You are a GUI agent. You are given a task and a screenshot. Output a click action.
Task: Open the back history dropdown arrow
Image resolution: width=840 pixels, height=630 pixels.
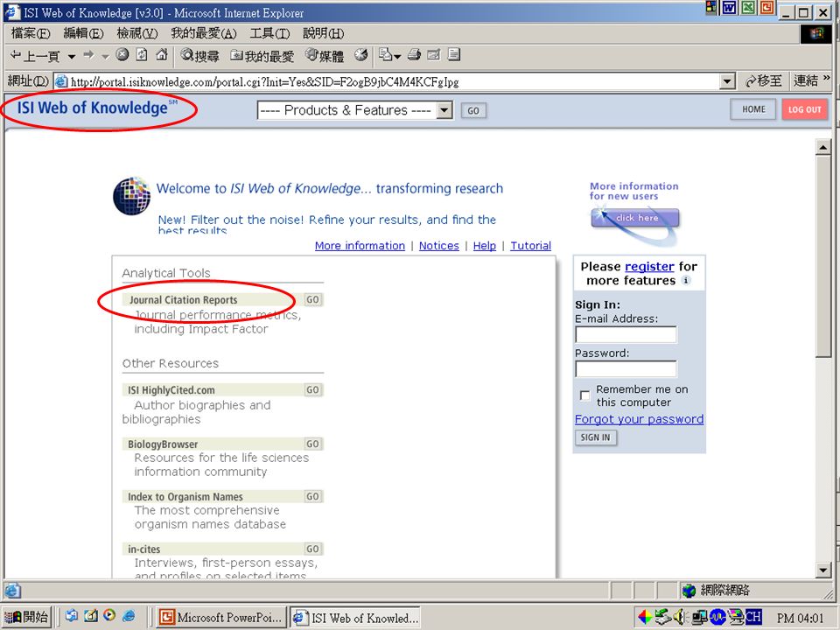tap(72, 56)
